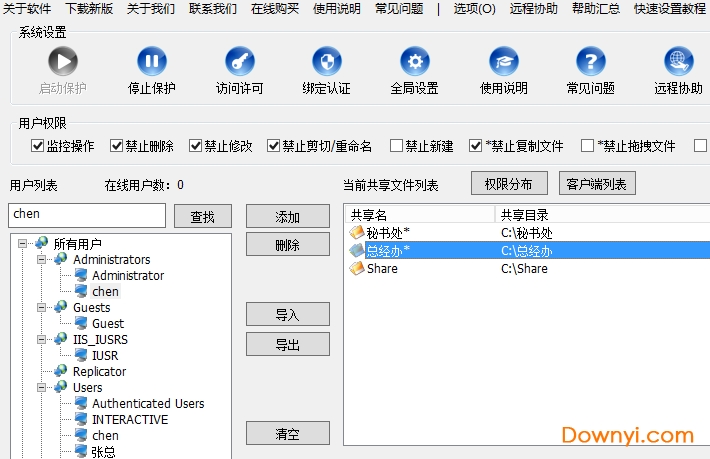Image resolution: width=710 pixels, height=459 pixels.
Task: Open the 帮助汇总 menu
Action: (596, 9)
